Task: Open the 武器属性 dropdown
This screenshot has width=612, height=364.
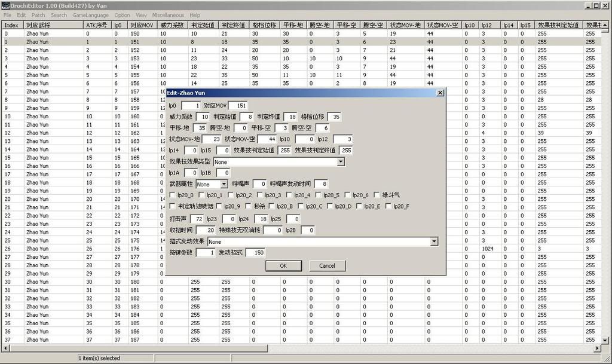Action: (x=224, y=184)
